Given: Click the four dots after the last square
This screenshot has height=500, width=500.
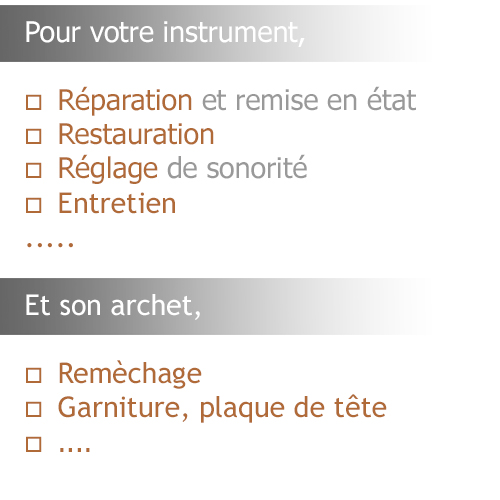Looking at the screenshot, I should [x=74, y=448].
